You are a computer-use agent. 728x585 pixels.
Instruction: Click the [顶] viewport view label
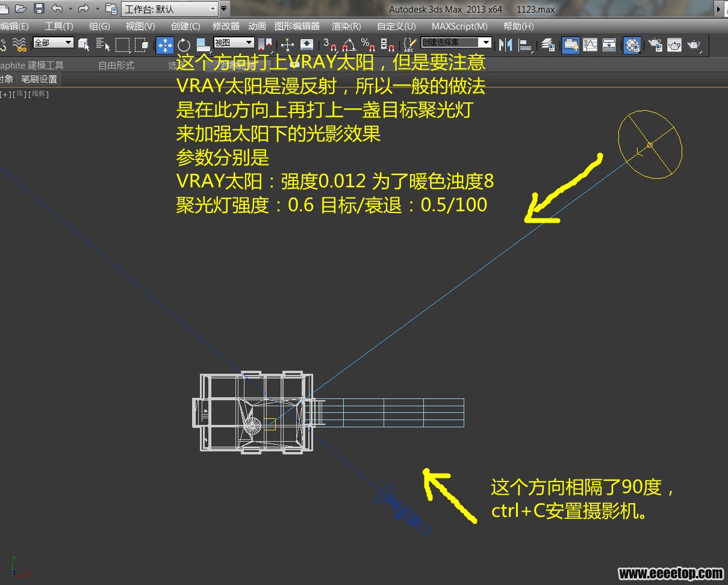point(20,94)
